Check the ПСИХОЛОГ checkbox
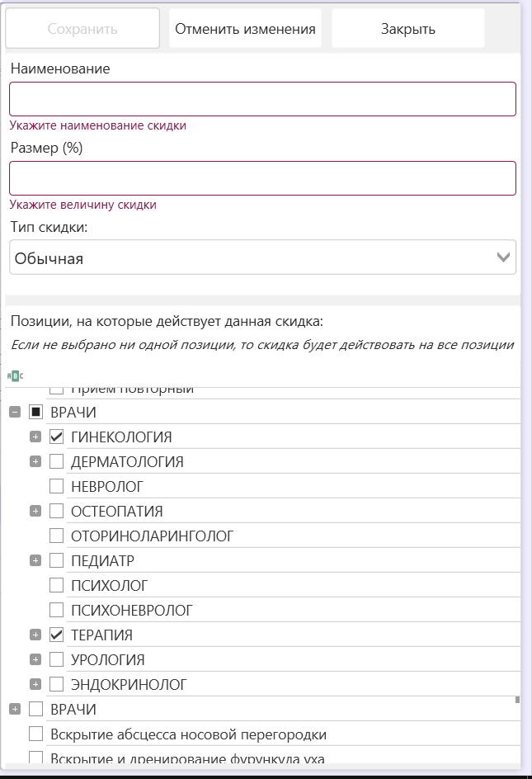The image size is (532, 779). [57, 585]
